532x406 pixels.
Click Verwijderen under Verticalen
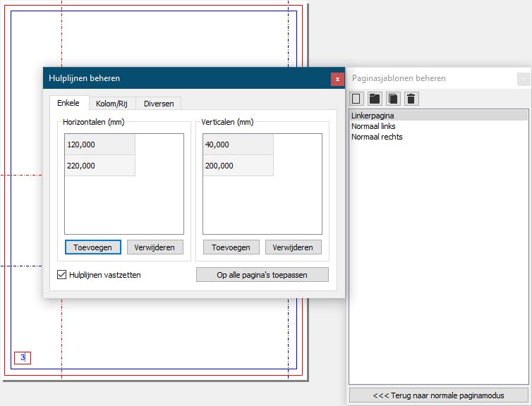point(293,247)
